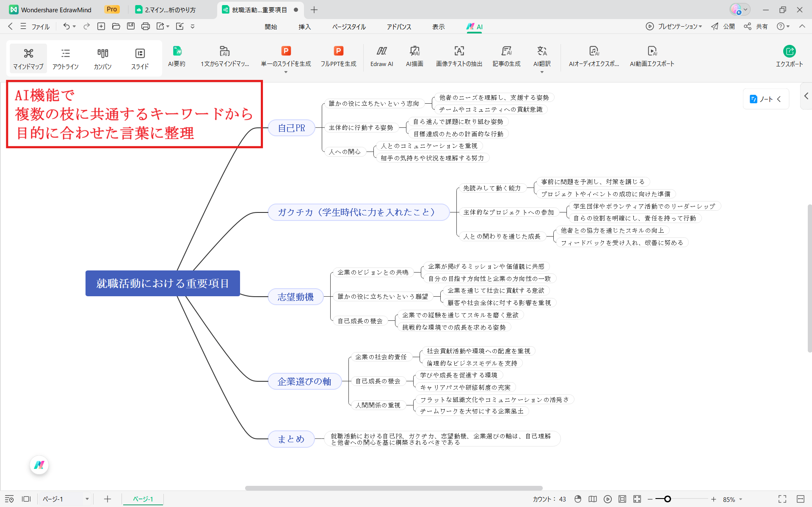Add a new document tab
The image size is (812, 507).
point(314,10)
